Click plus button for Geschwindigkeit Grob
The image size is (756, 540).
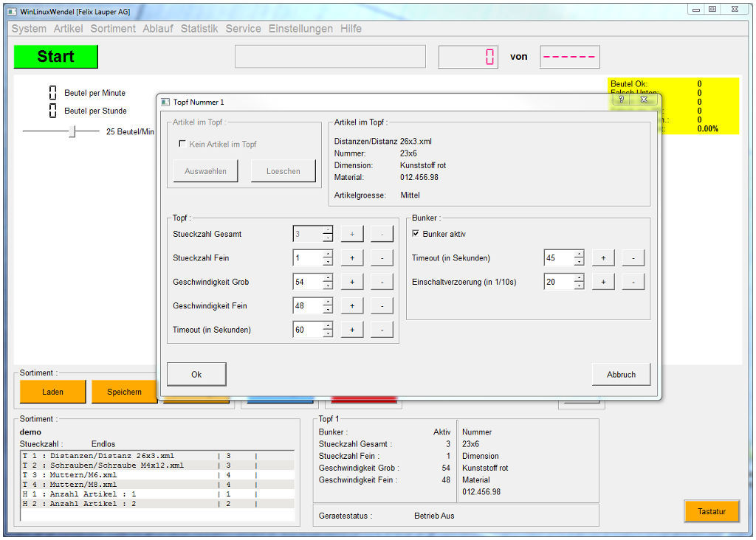[x=352, y=282]
